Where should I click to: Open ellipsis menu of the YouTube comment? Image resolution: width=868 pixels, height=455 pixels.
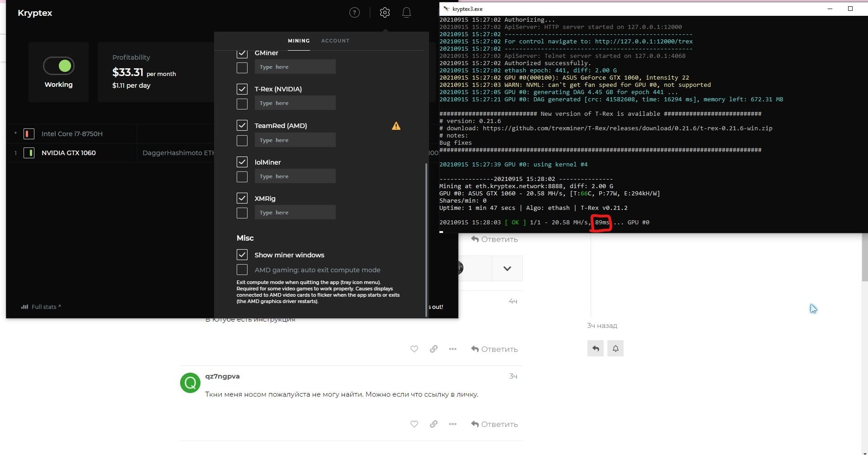[453, 349]
